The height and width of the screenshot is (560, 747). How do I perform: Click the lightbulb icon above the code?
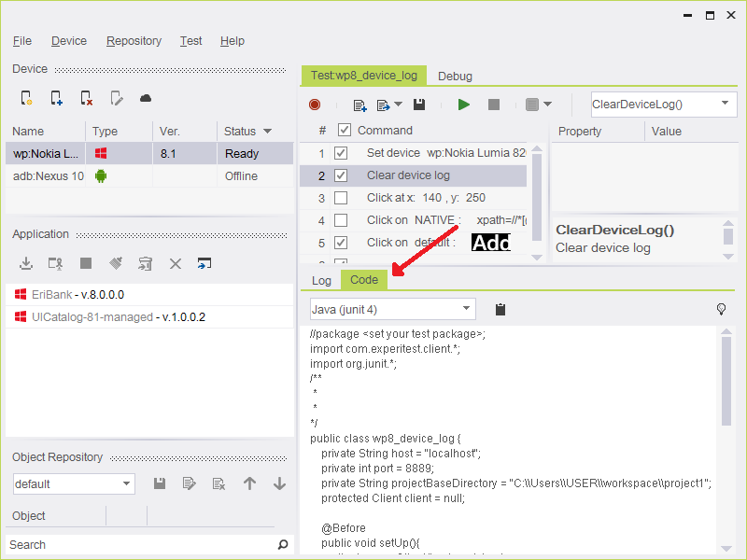click(x=721, y=309)
